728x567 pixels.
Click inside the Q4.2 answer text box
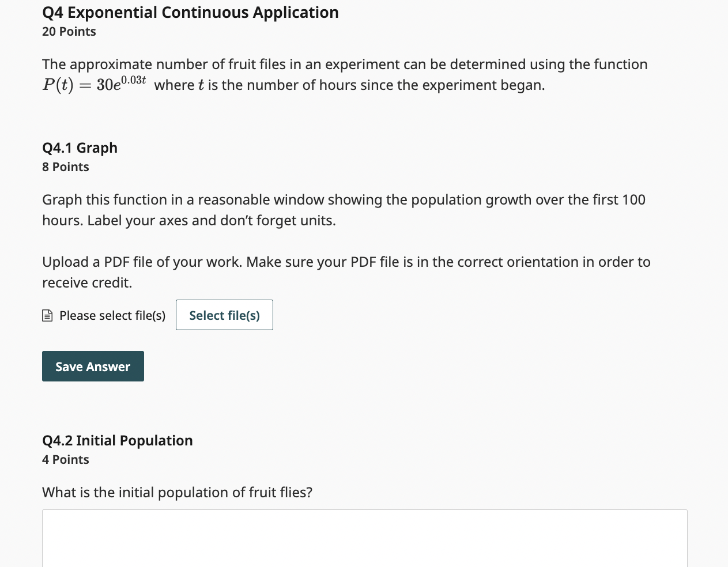coord(364,539)
